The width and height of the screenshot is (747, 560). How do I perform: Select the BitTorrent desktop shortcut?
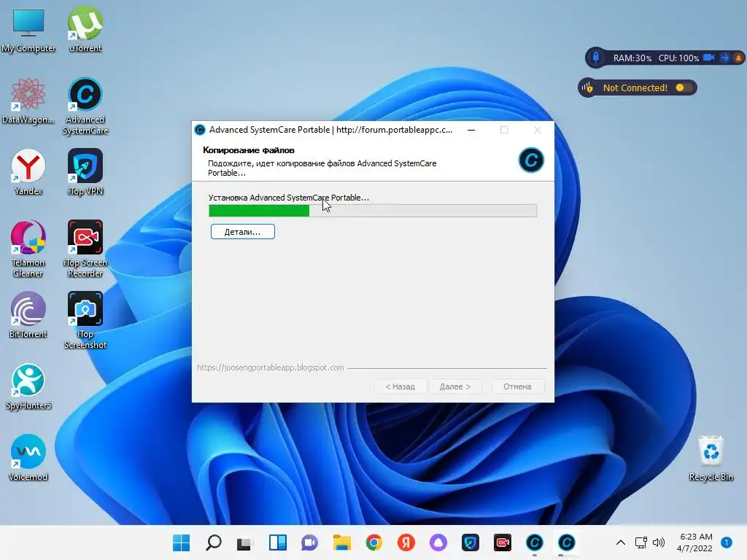[x=28, y=315]
